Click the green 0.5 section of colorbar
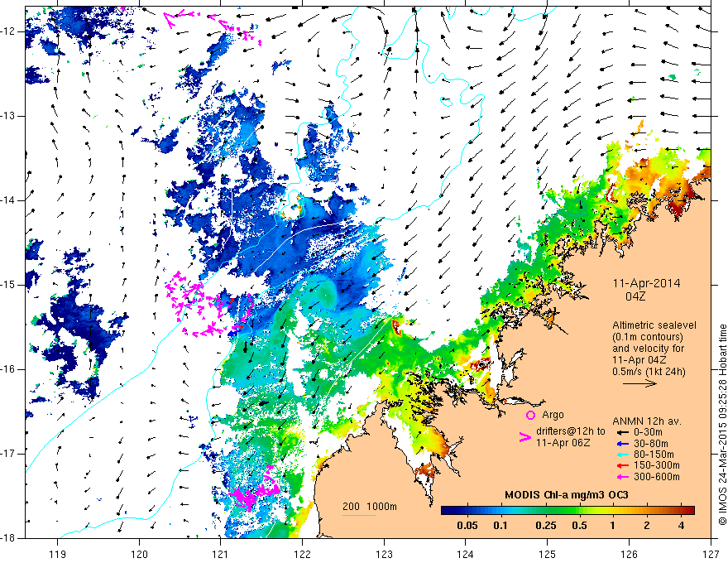Image resolution: width=728 pixels, height=563 pixels. pyautogui.click(x=579, y=511)
